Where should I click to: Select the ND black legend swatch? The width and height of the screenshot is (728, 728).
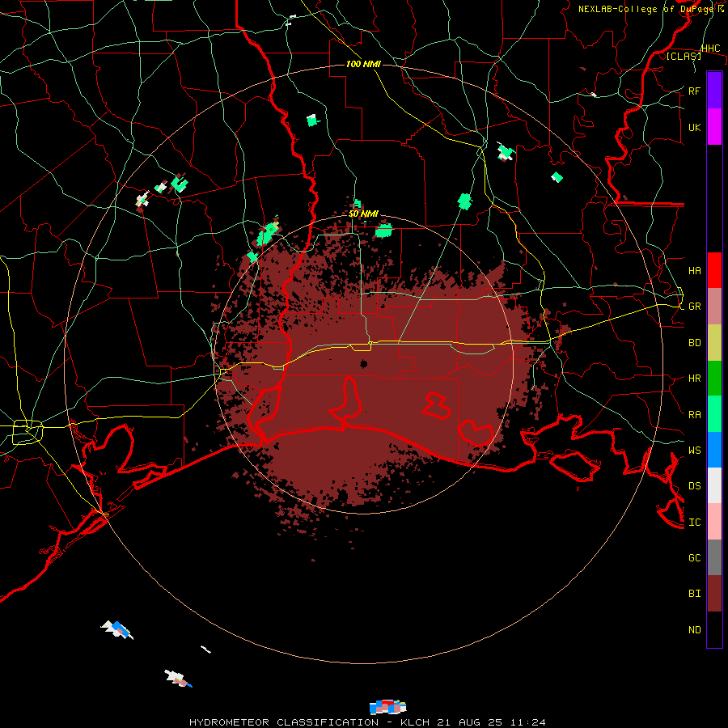(714, 629)
